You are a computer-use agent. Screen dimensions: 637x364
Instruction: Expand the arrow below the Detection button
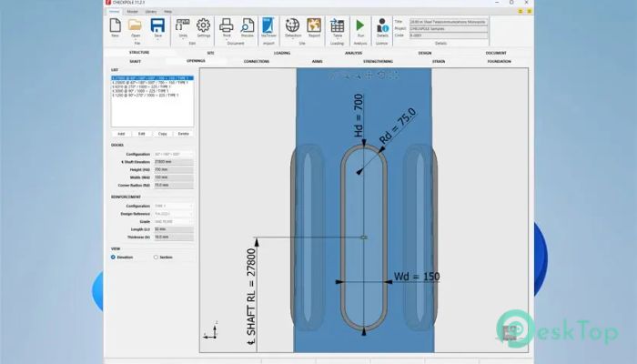pyautogui.click(x=292, y=39)
